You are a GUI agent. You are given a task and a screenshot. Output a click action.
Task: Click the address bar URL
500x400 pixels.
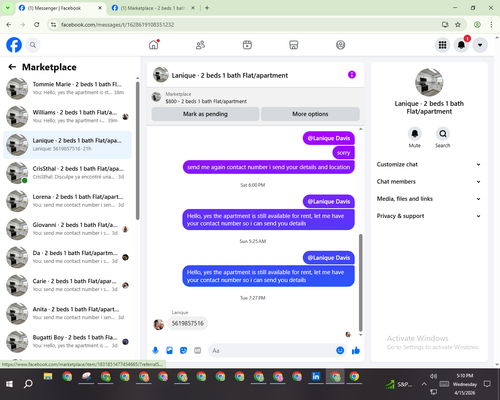pyautogui.click(x=117, y=25)
